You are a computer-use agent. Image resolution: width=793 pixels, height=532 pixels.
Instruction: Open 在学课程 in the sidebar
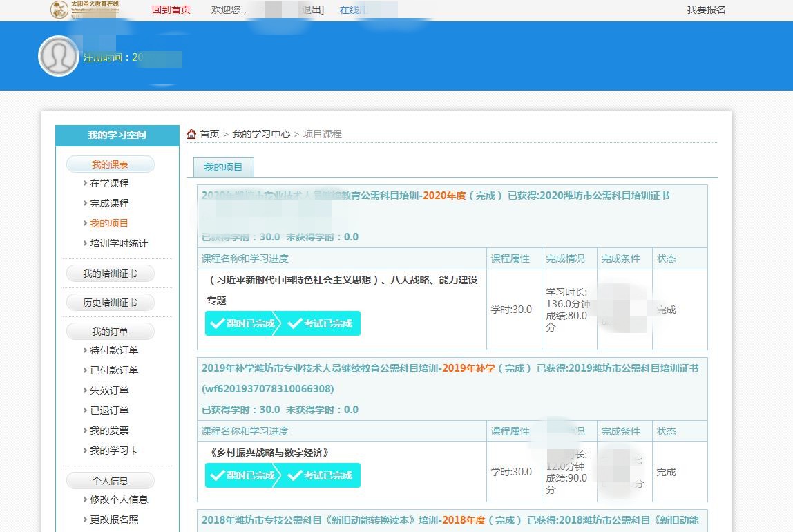click(109, 183)
